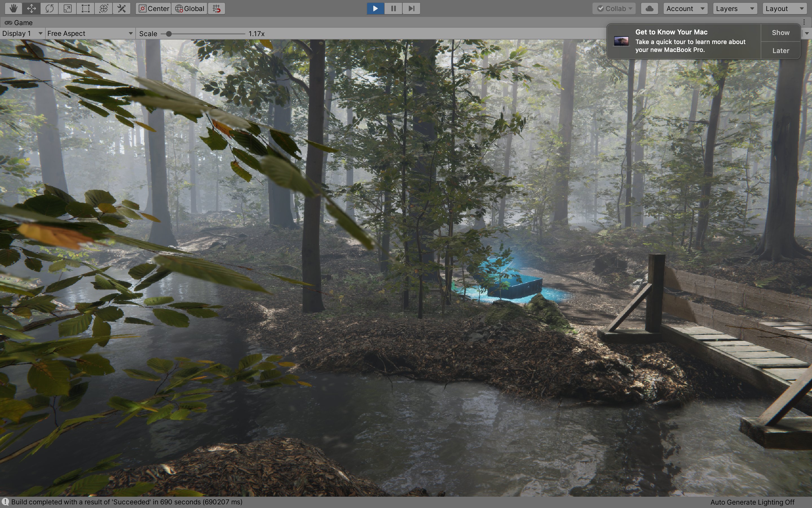The height and width of the screenshot is (508, 812).
Task: Toggle Global handle rotation
Action: coord(189,8)
